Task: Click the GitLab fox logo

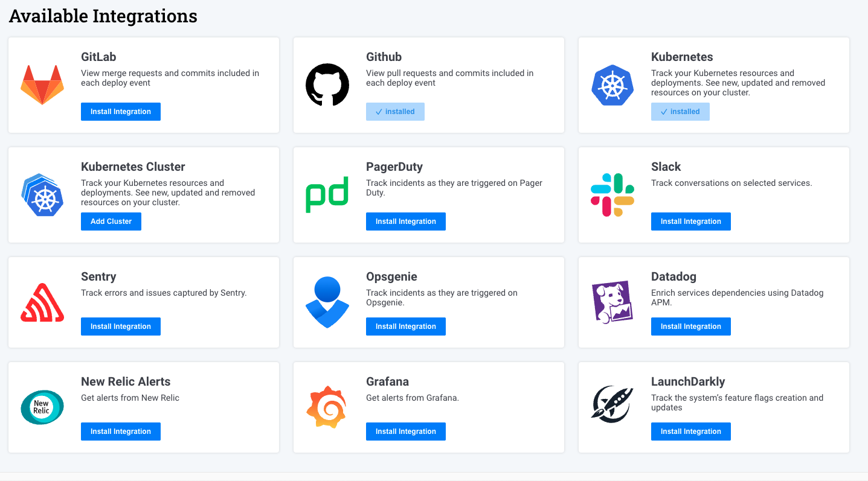Action: pos(42,85)
